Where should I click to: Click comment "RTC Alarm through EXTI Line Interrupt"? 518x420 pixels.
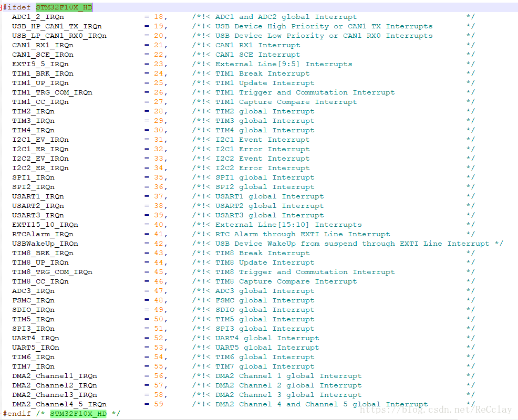[303, 234]
